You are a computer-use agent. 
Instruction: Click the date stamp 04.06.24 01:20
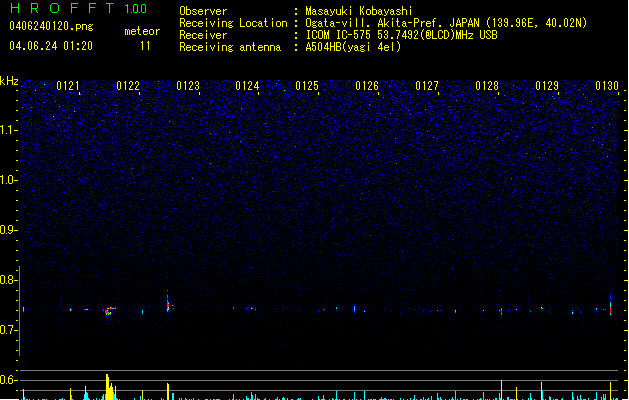click(51, 46)
